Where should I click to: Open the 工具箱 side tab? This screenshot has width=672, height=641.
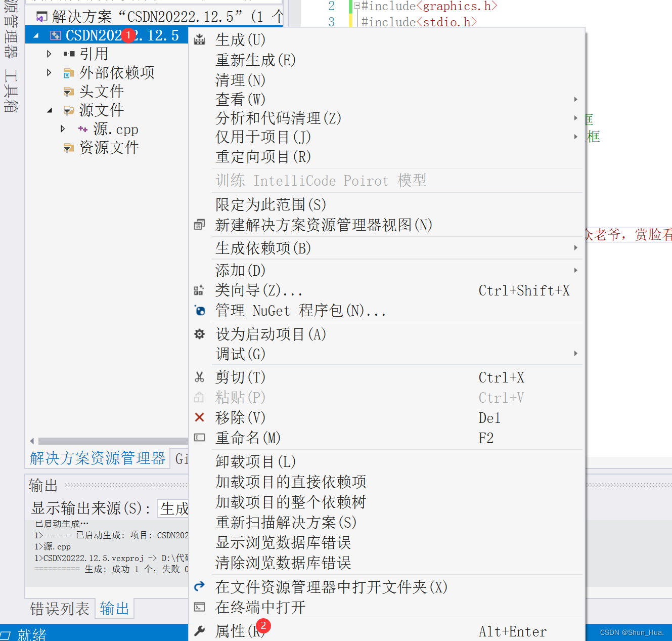[x=11, y=91]
